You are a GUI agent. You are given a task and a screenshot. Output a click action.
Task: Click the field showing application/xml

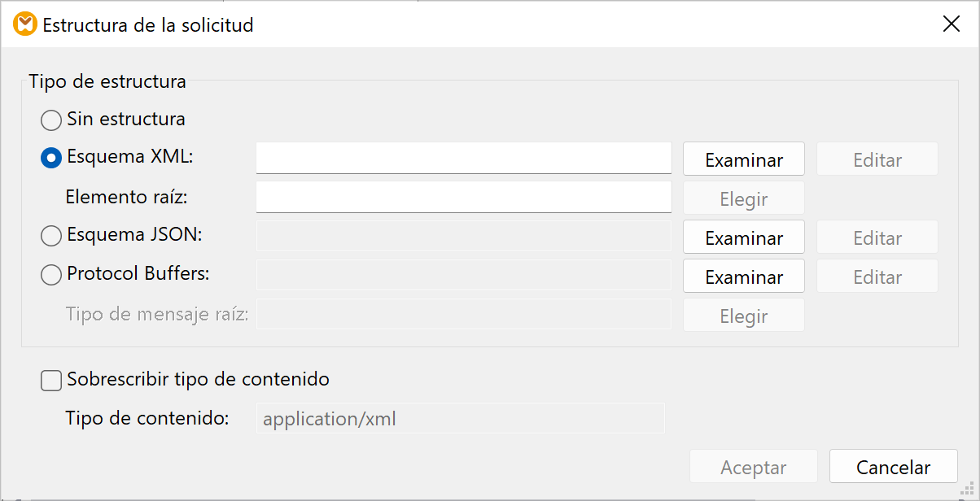coord(461,418)
